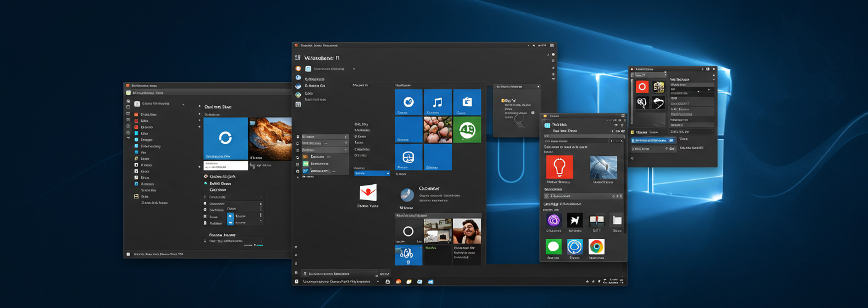The width and height of the screenshot is (868, 308).
Task: Select the blue highlighted list row in center window
Action: [372, 174]
